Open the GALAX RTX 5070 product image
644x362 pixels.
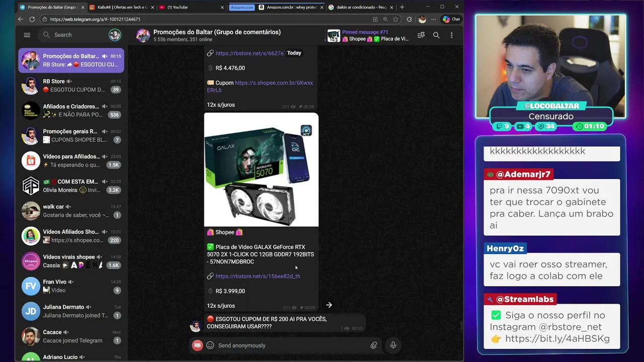pyautogui.click(x=261, y=169)
